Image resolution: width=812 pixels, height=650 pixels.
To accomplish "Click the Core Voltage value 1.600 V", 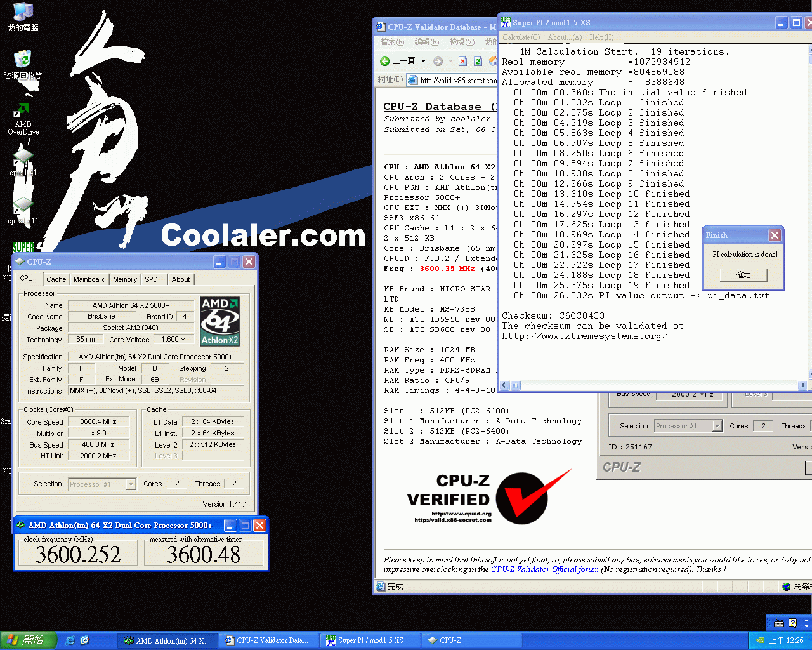I will pos(173,339).
